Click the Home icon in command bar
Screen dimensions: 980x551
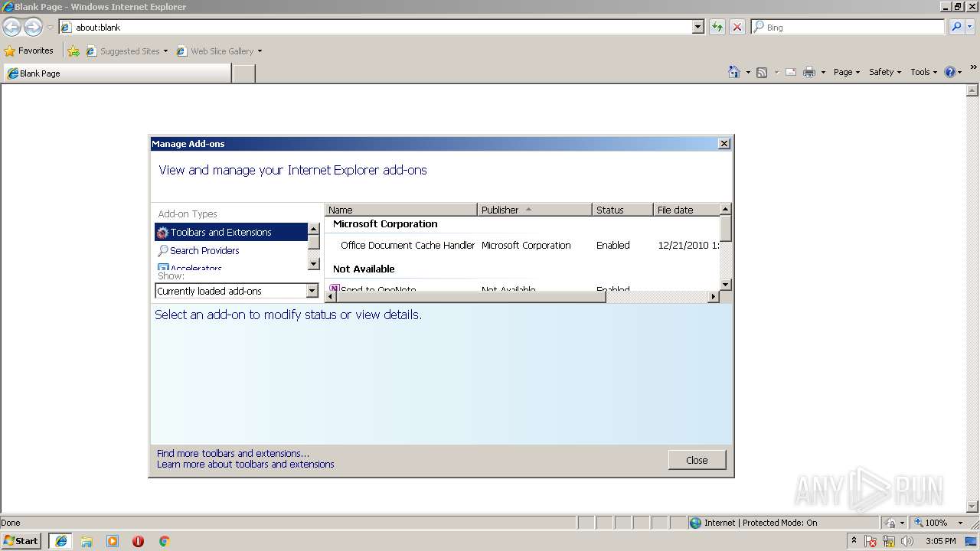(733, 72)
